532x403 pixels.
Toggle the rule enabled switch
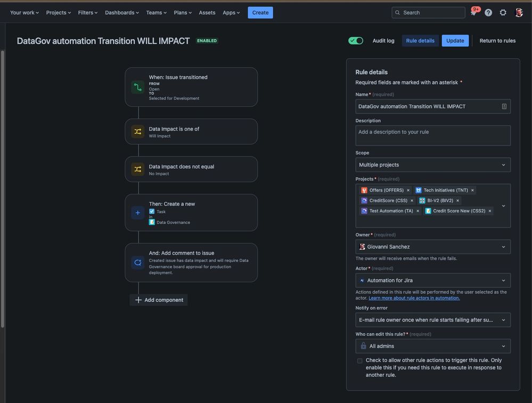[x=356, y=40]
